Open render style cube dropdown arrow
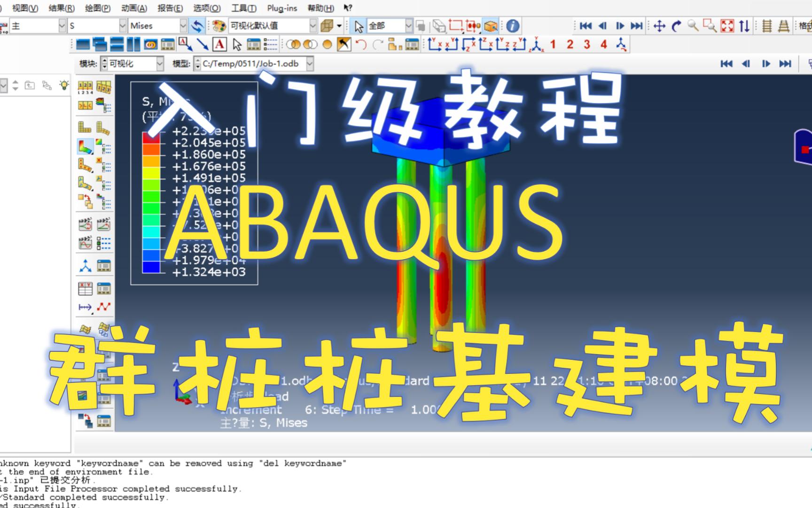This screenshot has height=508, width=812. click(339, 26)
